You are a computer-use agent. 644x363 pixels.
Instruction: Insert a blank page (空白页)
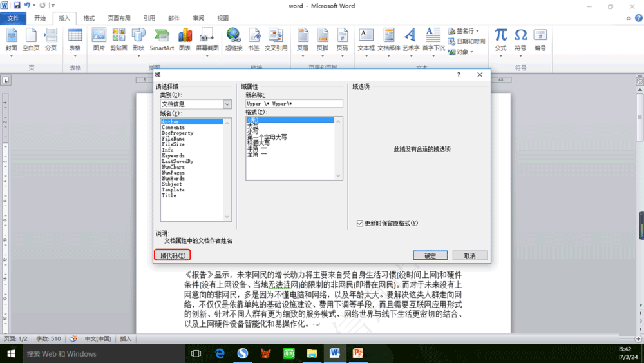click(31, 40)
